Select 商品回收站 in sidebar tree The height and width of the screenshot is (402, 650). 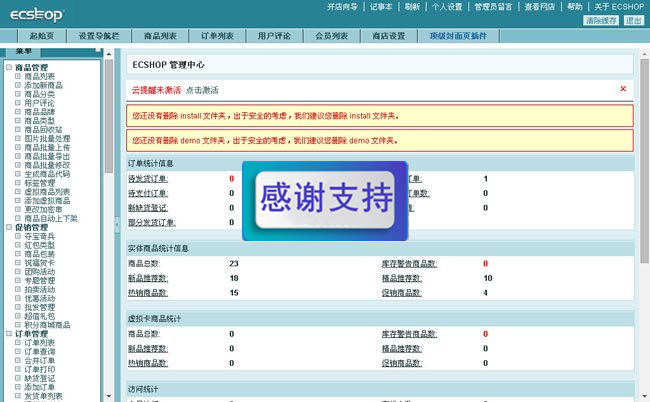coord(43,130)
